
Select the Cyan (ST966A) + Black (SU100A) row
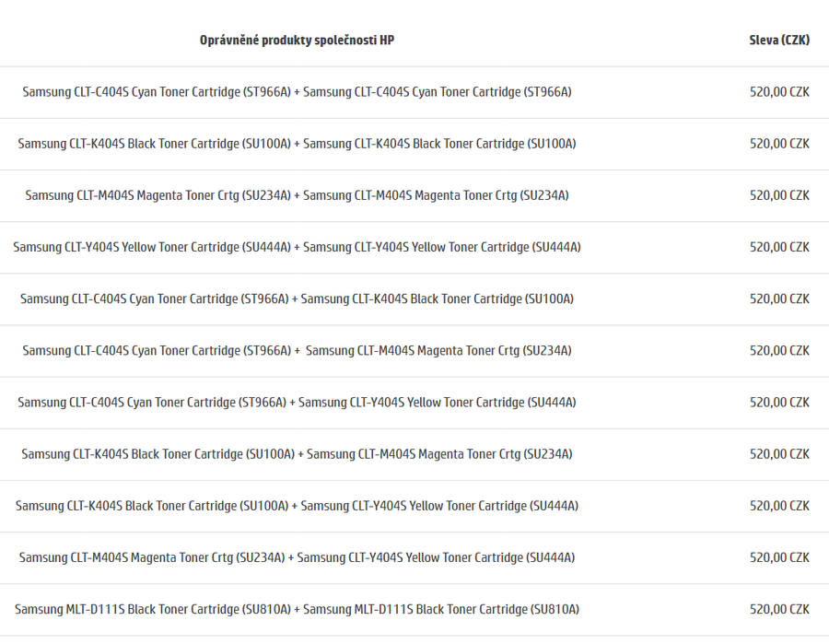(414, 299)
